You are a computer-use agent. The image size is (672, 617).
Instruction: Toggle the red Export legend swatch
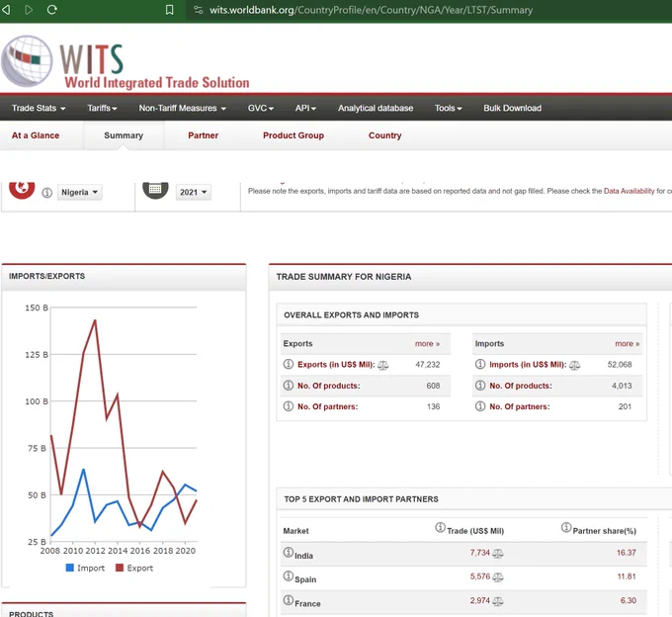(120, 568)
